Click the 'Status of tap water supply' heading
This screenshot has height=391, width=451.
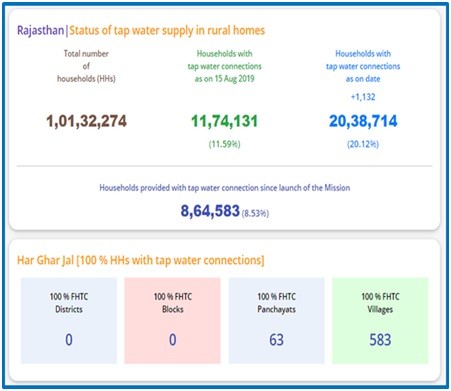[x=167, y=30]
